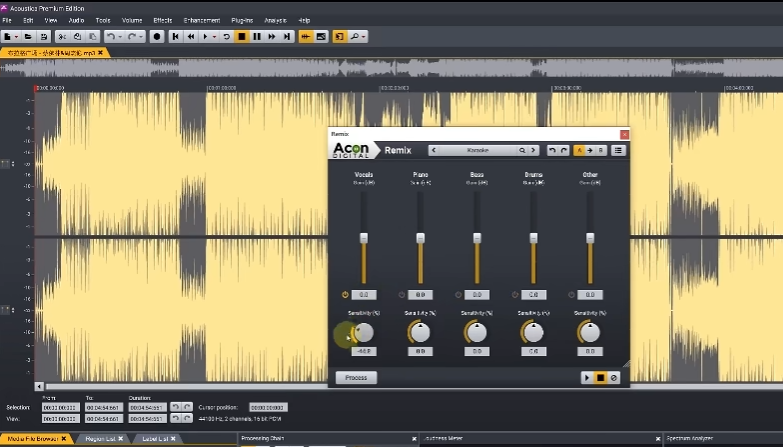Viewport: 783px width, 447px height.
Task: Click the Record button in main toolbar
Action: click(158, 37)
